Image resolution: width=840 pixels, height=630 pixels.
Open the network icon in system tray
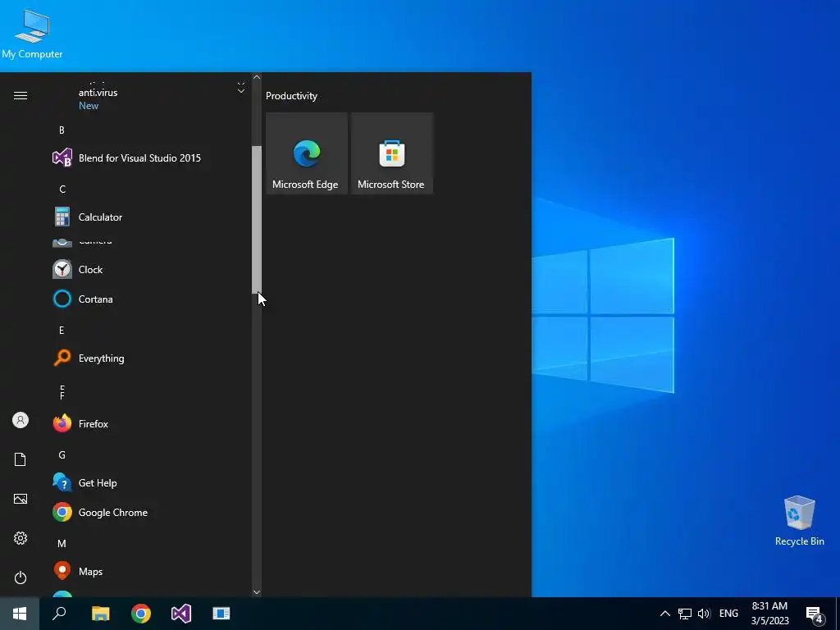point(685,614)
